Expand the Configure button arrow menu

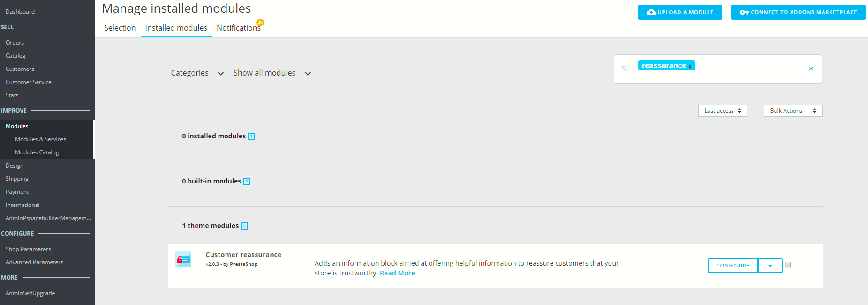click(770, 266)
